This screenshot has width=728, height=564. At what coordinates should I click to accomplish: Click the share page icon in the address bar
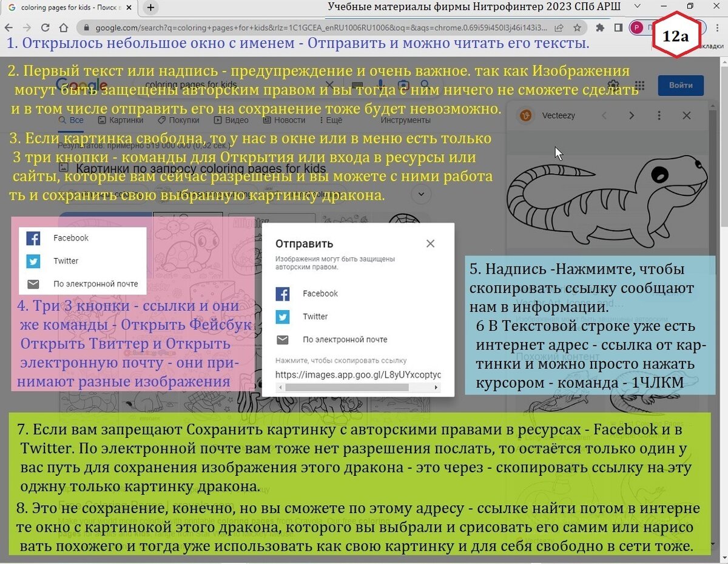[x=559, y=27]
